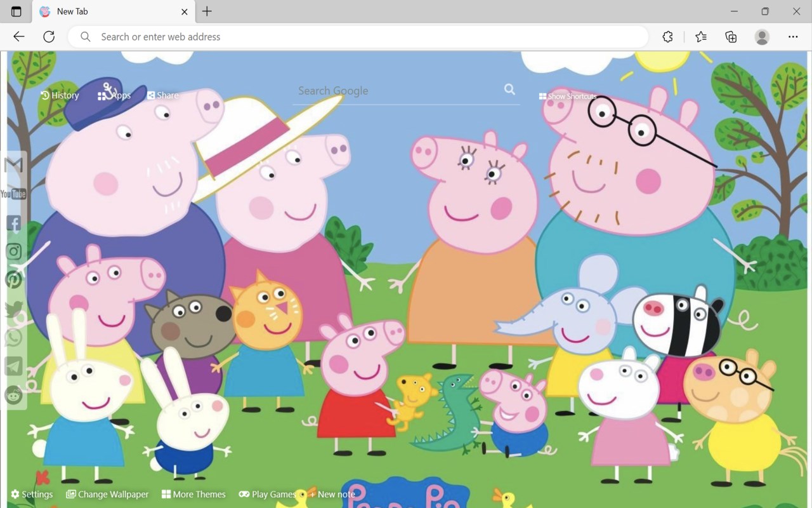Focus the browser address bar
Viewport: 812px width, 508px height.
[358, 37]
